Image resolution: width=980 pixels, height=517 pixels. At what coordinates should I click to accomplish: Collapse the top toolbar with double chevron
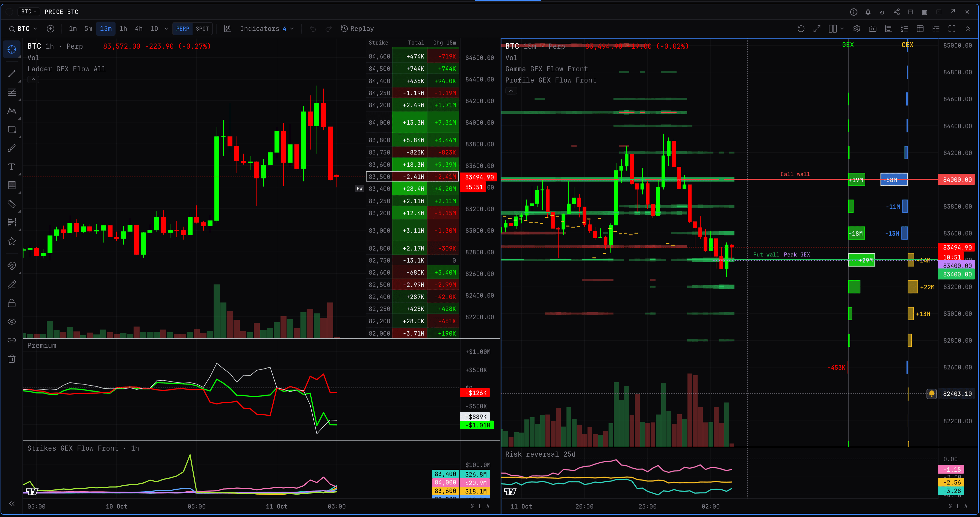(x=968, y=28)
